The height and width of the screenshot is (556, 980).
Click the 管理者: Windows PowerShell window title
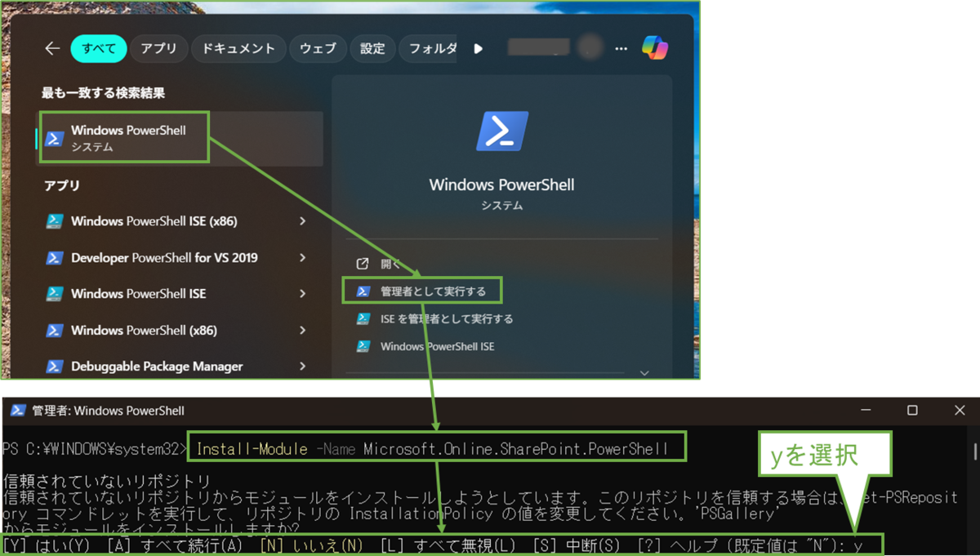pos(108,411)
